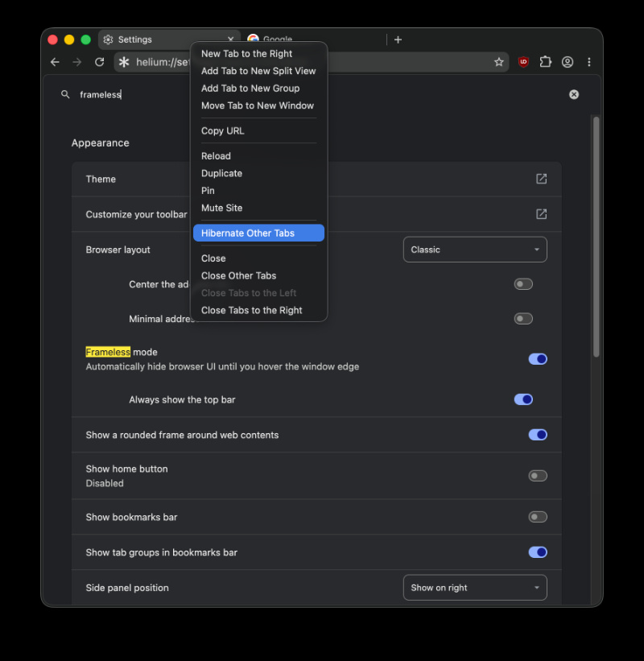Click the settings page vertical scrollbar
This screenshot has width=644, height=661.
596,236
